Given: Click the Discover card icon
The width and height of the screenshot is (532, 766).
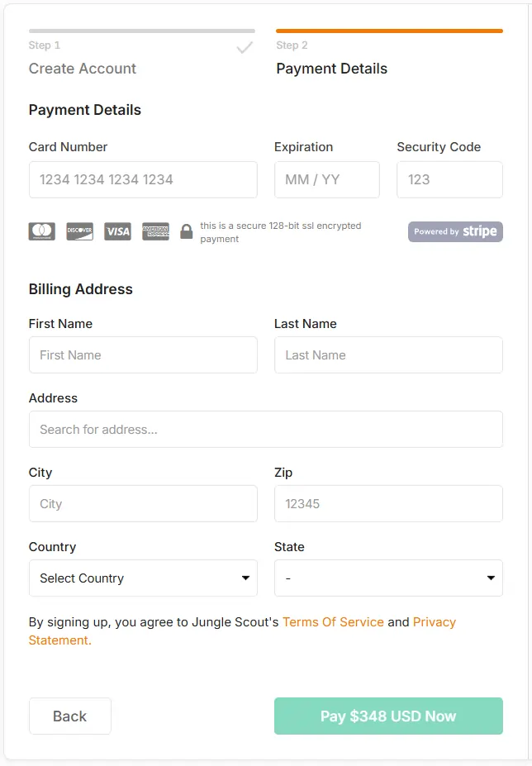Looking at the screenshot, I should (x=79, y=231).
